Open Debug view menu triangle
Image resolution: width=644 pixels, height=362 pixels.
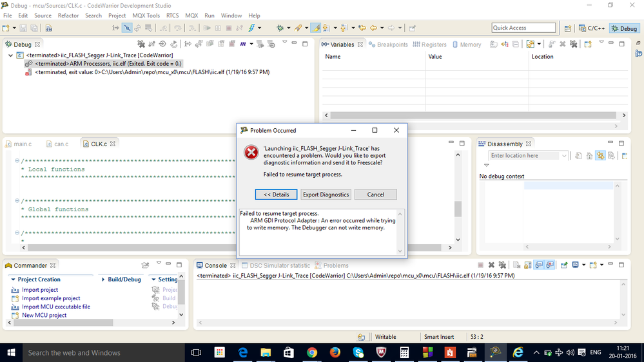pyautogui.click(x=284, y=43)
